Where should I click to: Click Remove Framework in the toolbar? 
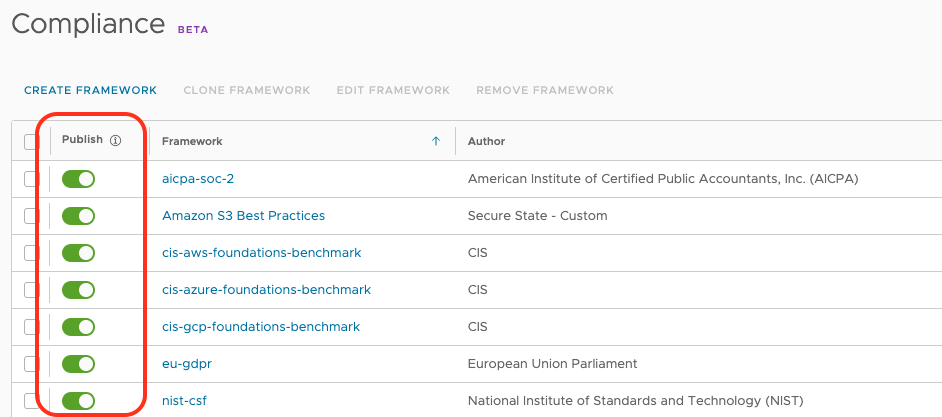545,90
